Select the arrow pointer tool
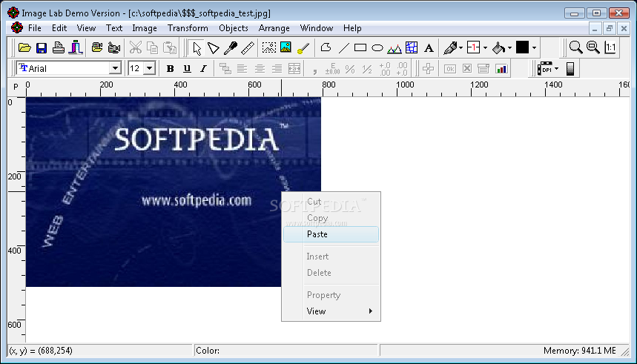The width and height of the screenshot is (637, 364). click(x=197, y=48)
